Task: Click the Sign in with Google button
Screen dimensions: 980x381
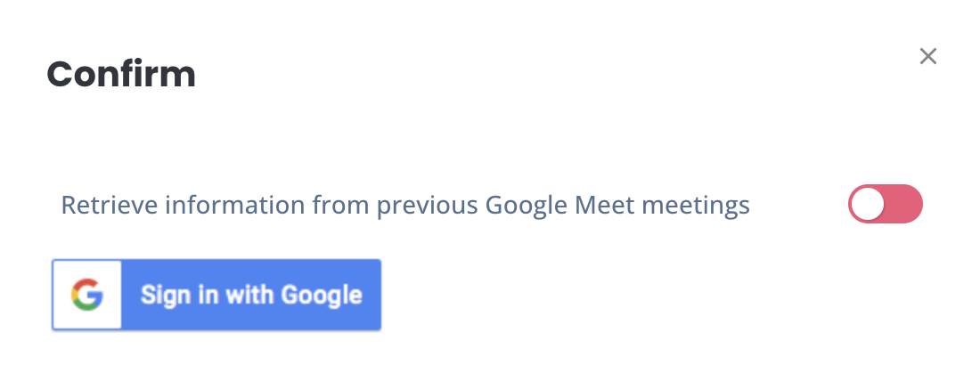Action: coord(216,295)
